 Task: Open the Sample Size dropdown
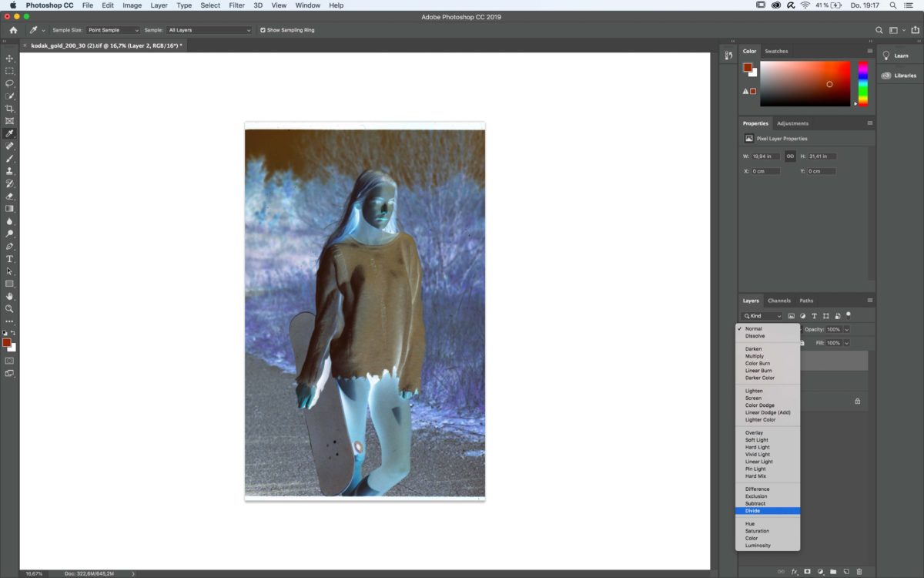click(x=112, y=30)
